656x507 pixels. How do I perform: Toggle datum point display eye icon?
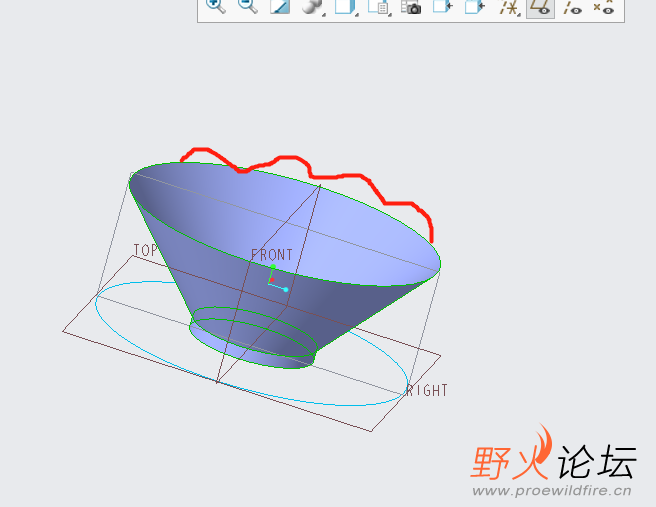pos(604,7)
